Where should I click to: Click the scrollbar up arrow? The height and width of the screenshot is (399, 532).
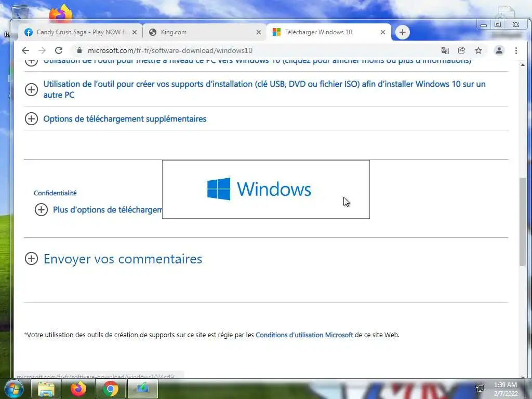523,64
